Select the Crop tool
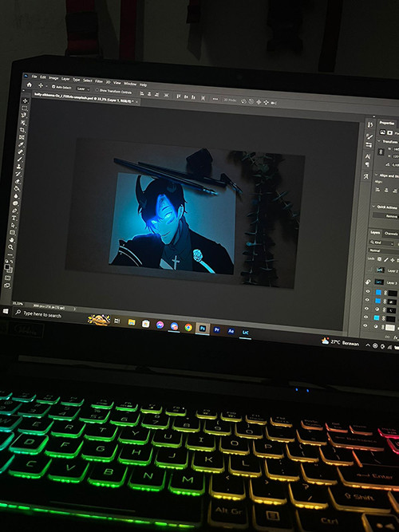This screenshot has width=399, height=532. coord(22,130)
